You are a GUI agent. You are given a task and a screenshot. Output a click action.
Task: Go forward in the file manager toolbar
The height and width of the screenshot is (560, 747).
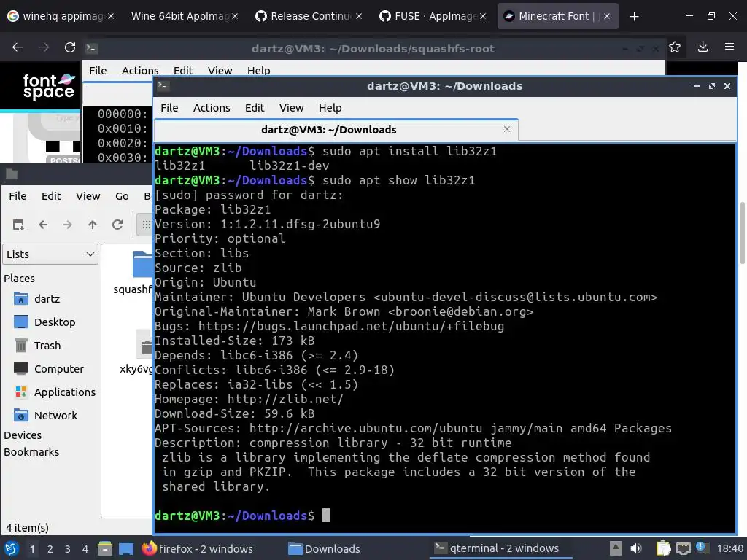(68, 225)
